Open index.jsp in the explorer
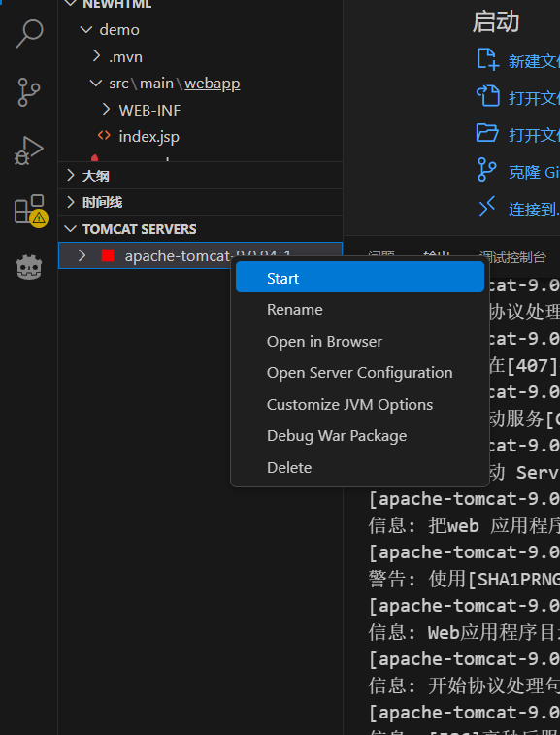 pos(149,136)
